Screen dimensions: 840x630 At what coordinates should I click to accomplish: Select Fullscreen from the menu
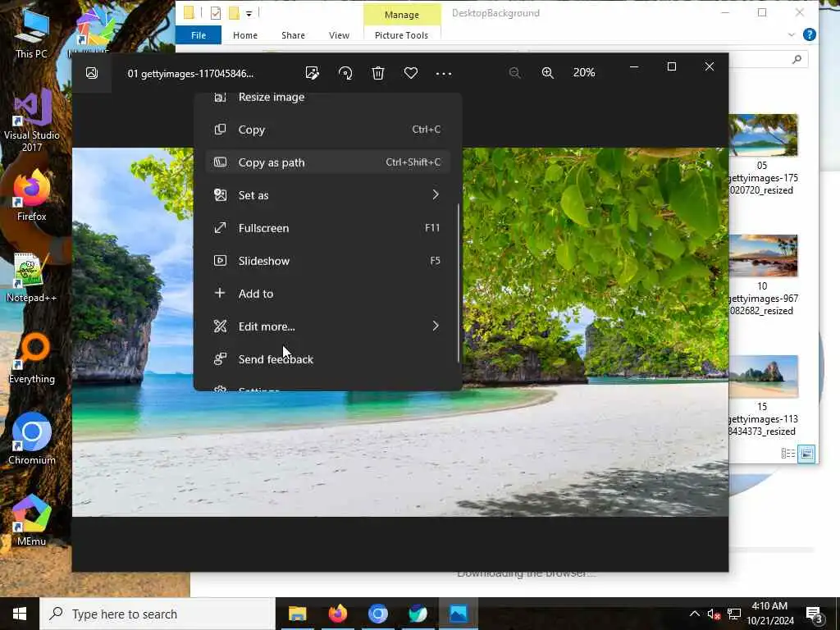(x=328, y=228)
